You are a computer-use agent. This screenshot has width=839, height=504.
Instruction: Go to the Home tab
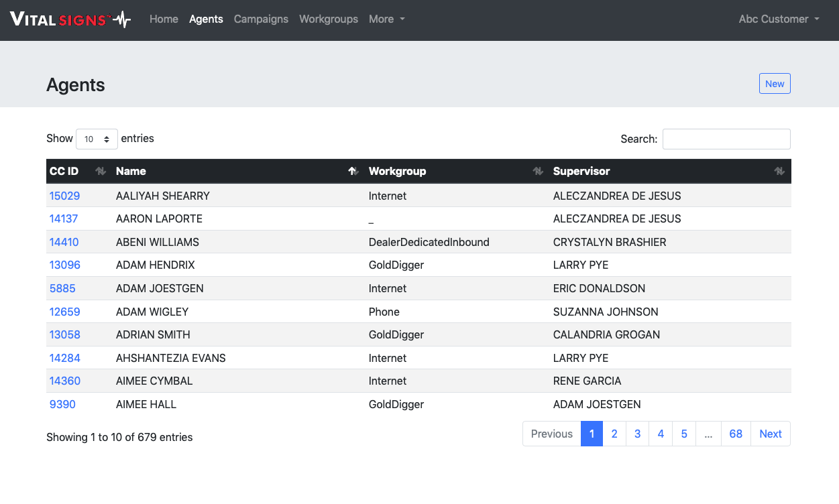164,19
